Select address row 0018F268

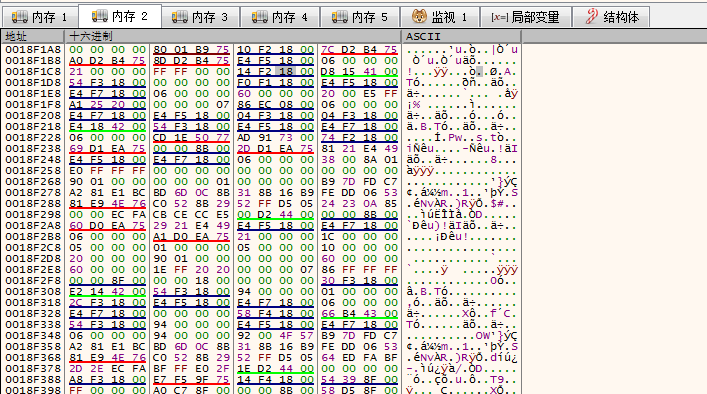[x=33, y=181]
